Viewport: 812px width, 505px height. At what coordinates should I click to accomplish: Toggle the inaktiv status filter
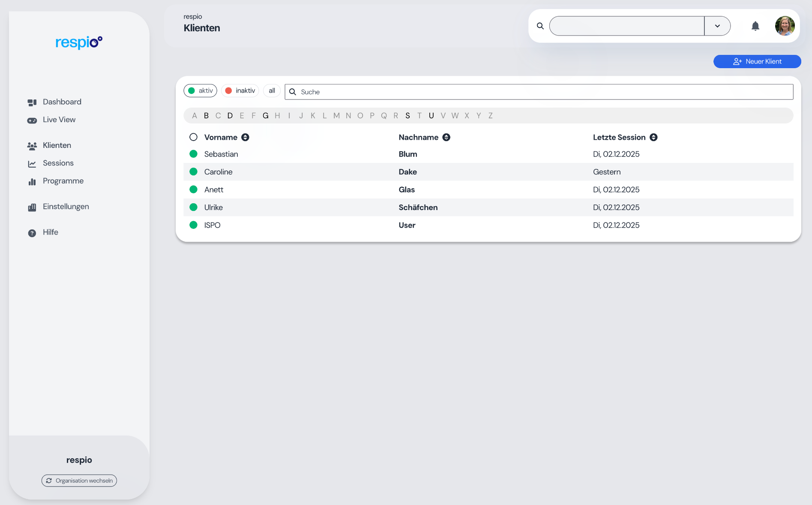(x=240, y=90)
